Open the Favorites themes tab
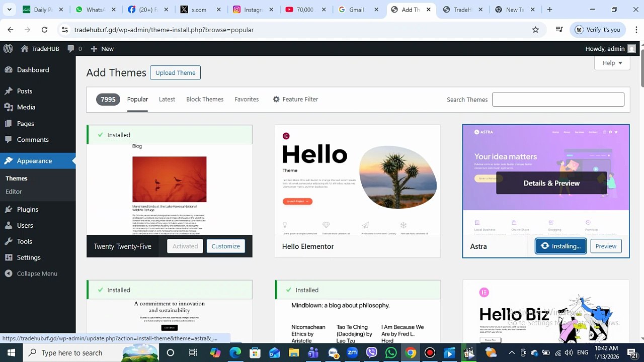The height and width of the screenshot is (362, 644). 247,100
